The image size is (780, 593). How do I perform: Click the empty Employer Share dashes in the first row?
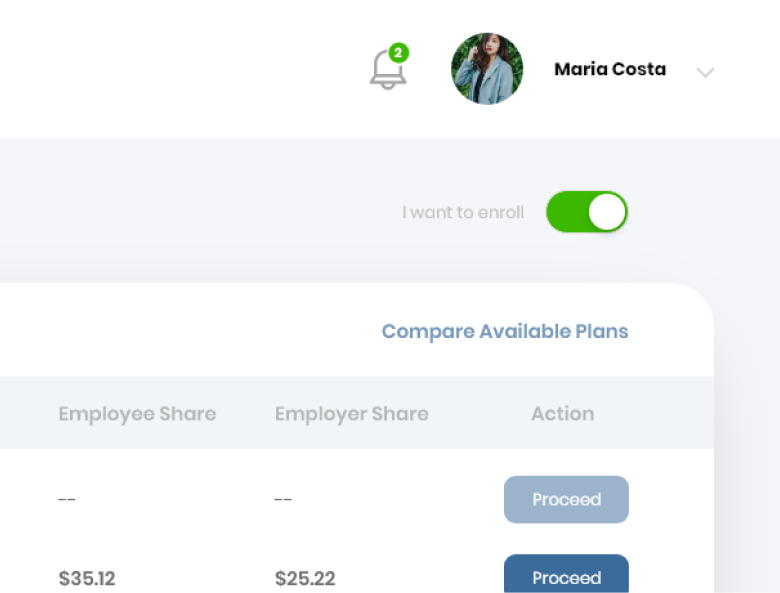283,500
